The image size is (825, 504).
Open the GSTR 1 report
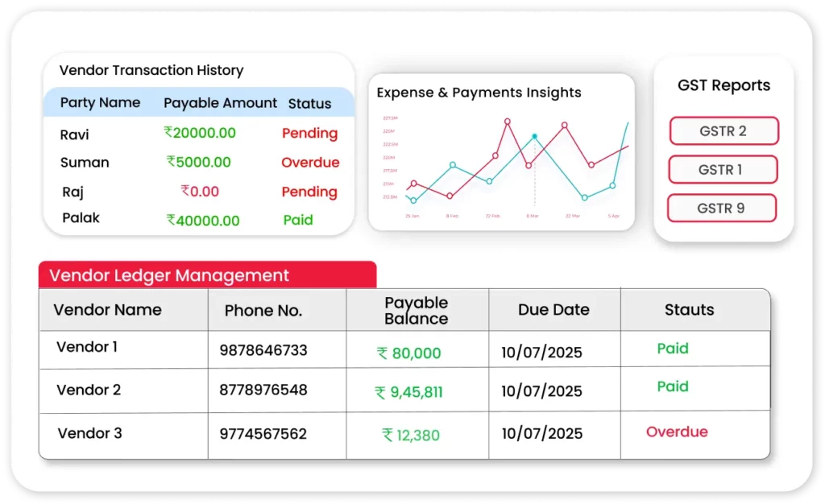click(x=723, y=169)
